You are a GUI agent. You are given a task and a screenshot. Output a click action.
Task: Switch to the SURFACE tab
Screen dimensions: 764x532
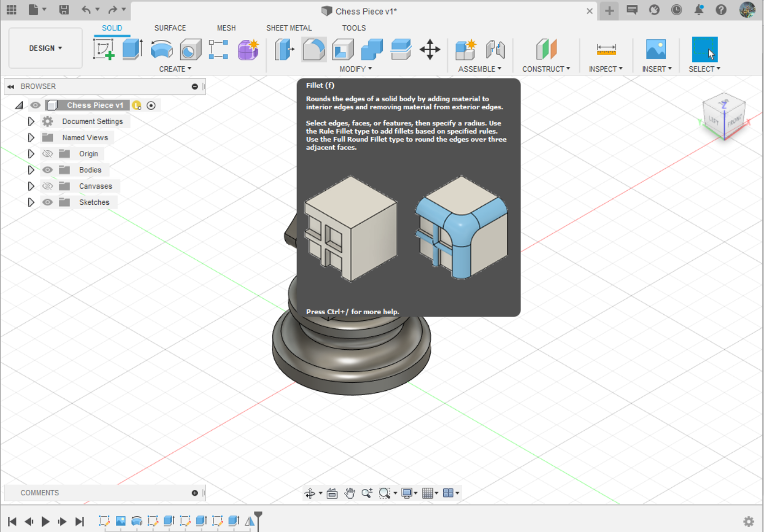170,28
